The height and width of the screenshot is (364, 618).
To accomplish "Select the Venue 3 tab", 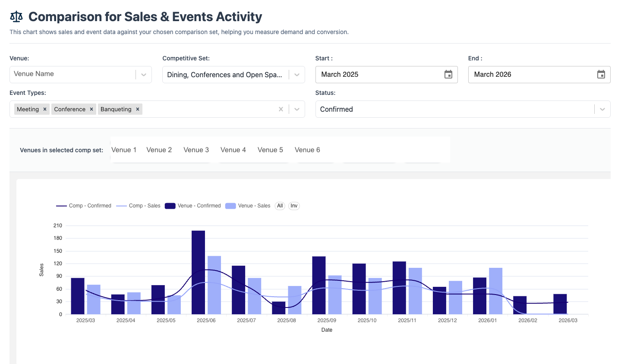I will tap(196, 150).
